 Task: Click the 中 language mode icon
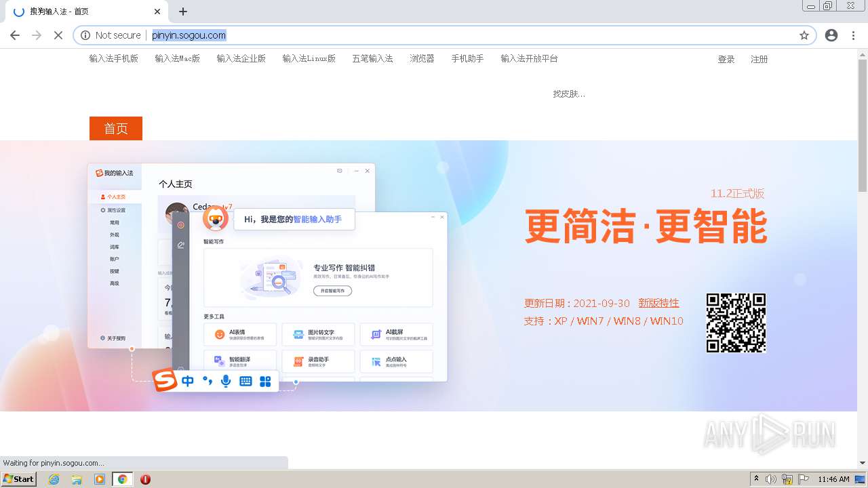tap(188, 382)
